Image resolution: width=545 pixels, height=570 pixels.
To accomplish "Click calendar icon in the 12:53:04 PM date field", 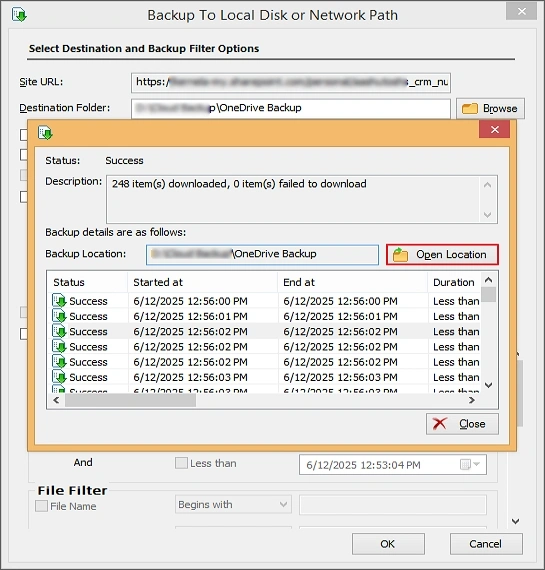I will click(465, 465).
